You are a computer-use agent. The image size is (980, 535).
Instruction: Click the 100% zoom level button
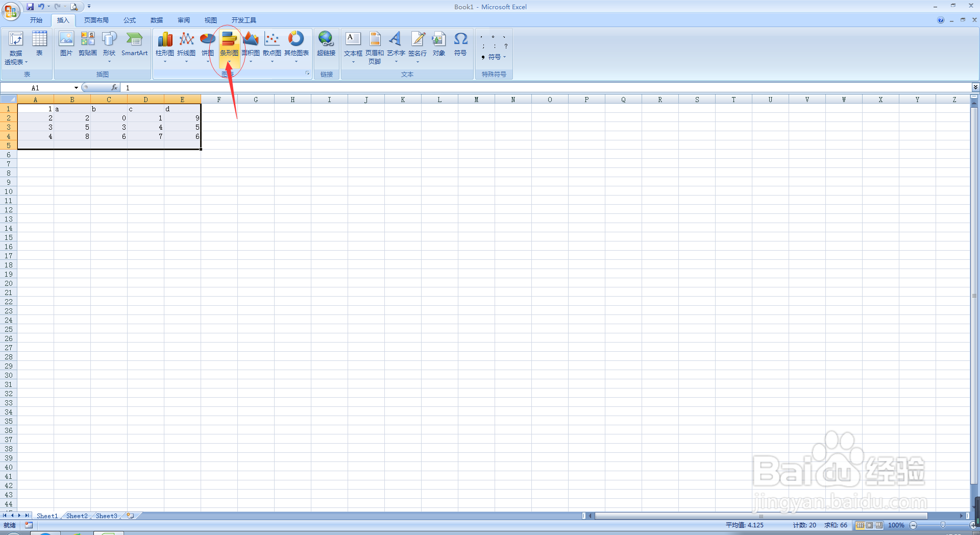[x=896, y=525]
